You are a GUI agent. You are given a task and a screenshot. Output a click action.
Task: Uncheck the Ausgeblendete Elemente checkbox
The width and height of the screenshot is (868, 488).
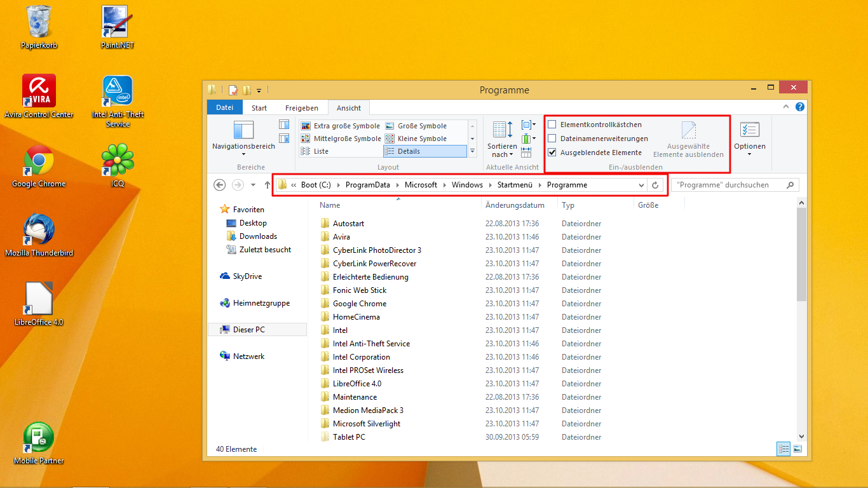552,152
